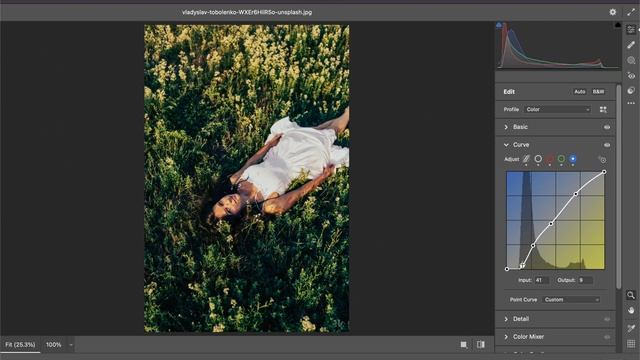The image size is (640, 360).
Task: Select the Red Eye removal tool
Action: tap(631, 76)
